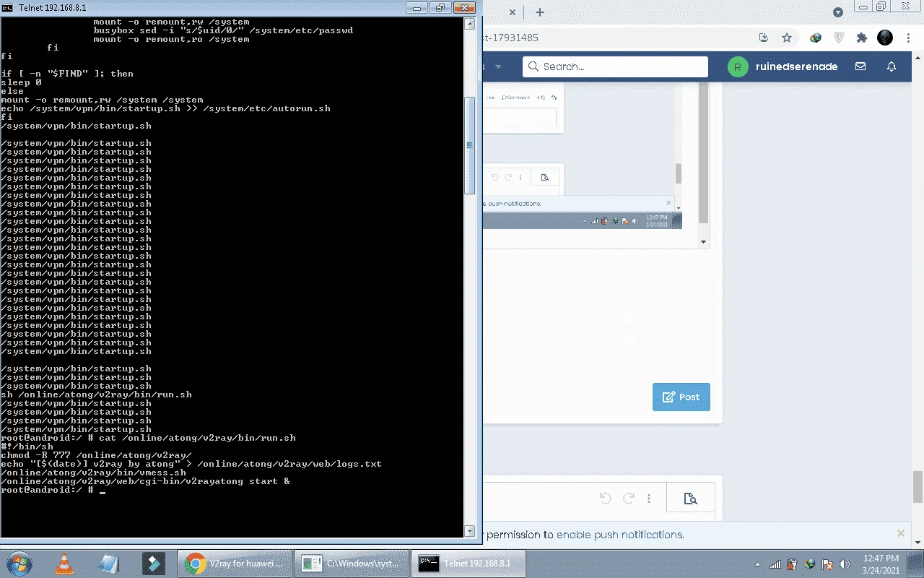The height and width of the screenshot is (578, 924).
Task: Launch VLC from the taskbar
Action: point(64,563)
